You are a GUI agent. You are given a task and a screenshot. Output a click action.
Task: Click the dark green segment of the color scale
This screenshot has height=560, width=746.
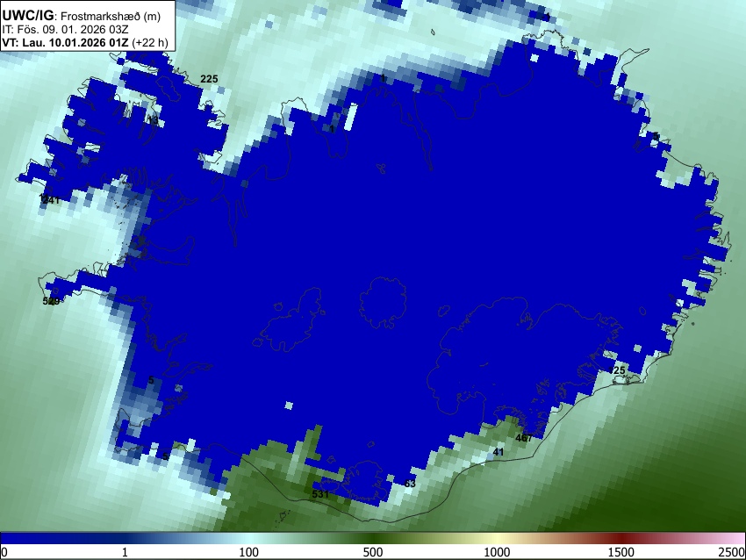372,539
